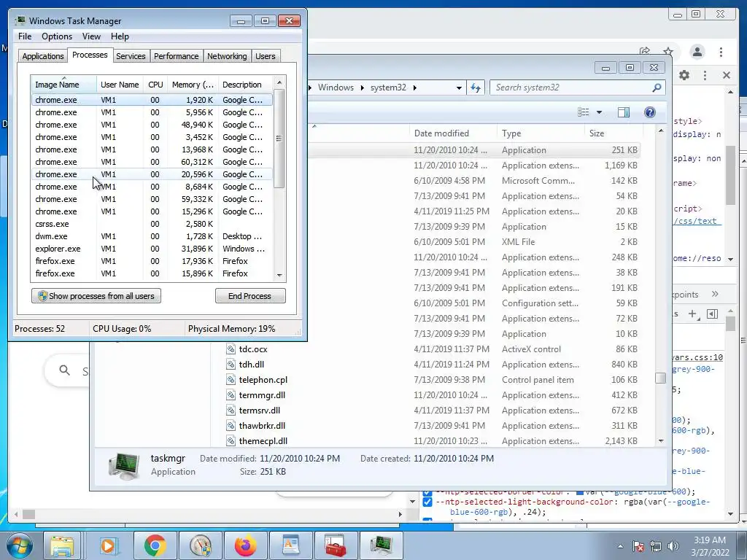Screen dimensions: 747x560
Task: Switch to the Networking tab
Action: [227, 56]
